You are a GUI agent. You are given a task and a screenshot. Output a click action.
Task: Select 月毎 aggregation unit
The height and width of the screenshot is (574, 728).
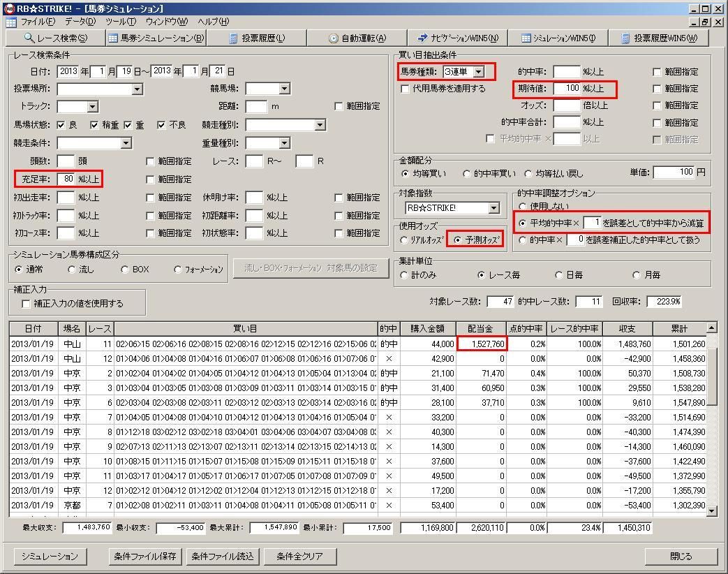[636, 275]
